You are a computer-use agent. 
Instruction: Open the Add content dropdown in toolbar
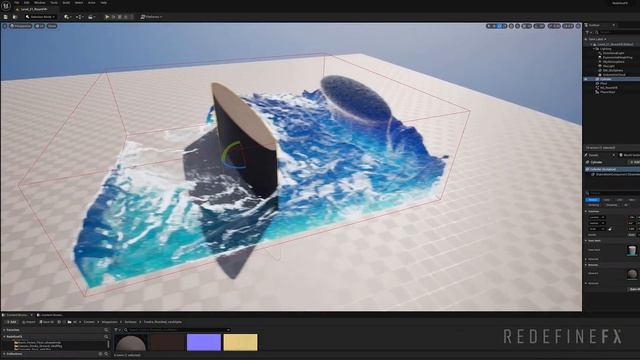(x=67, y=17)
